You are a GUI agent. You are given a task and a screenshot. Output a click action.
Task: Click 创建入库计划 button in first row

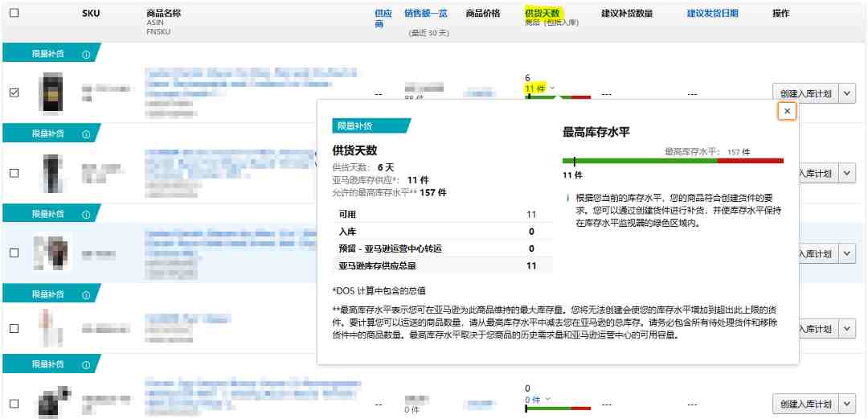[805, 93]
